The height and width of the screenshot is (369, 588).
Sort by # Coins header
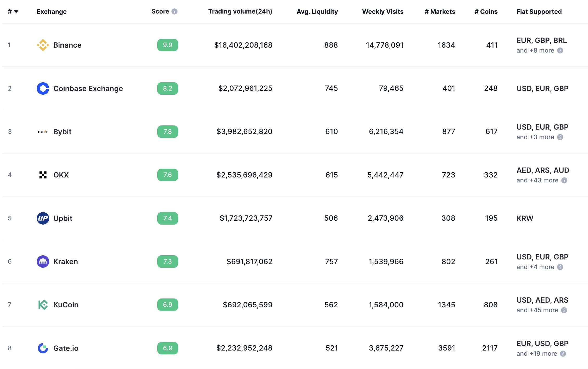[x=486, y=11]
